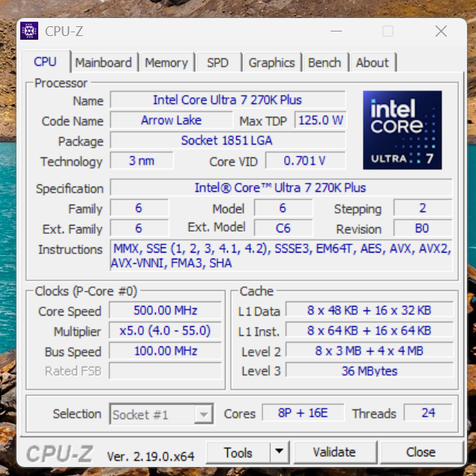This screenshot has width=476, height=476.
Task: Click the processor Name field value
Action: (x=228, y=100)
